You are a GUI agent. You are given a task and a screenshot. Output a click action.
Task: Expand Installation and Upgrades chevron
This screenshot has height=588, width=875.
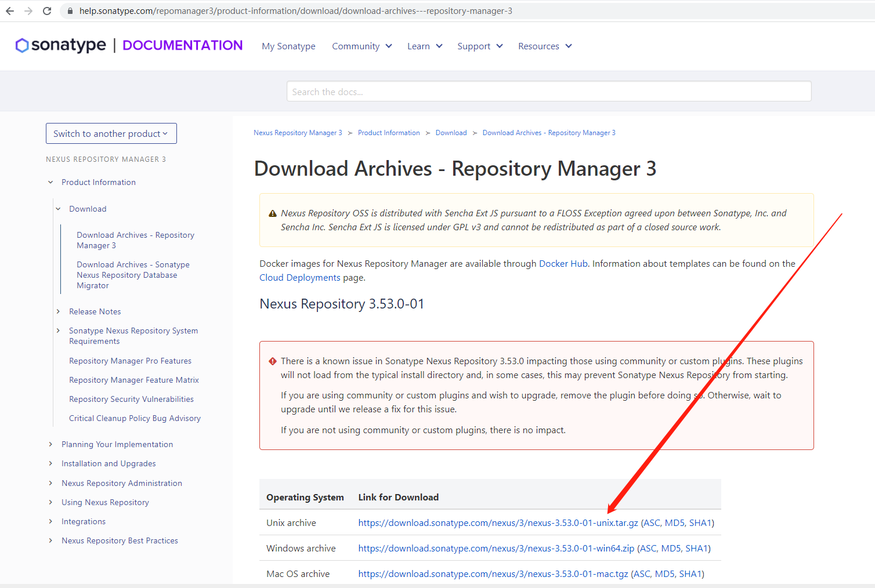50,463
